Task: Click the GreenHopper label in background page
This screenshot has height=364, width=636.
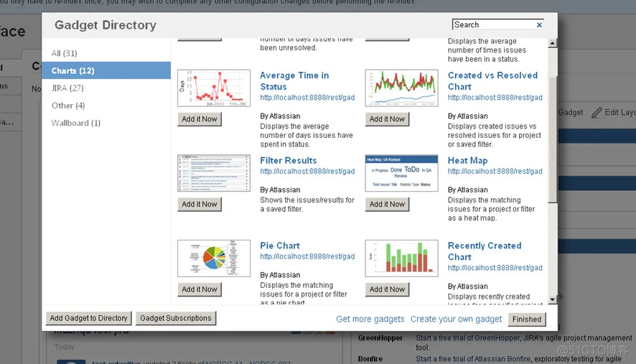Action: click(380, 338)
